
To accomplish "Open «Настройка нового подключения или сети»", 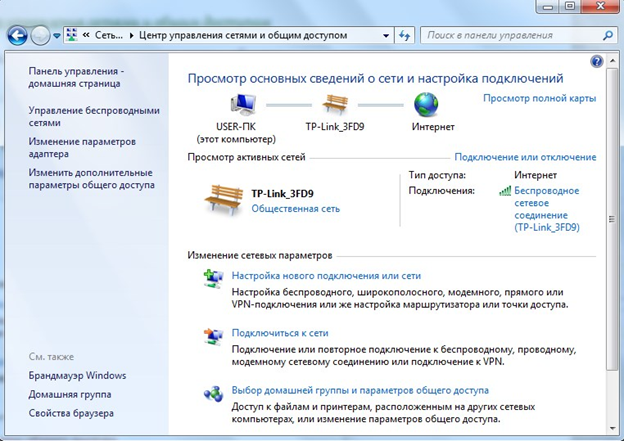I will point(326,276).
